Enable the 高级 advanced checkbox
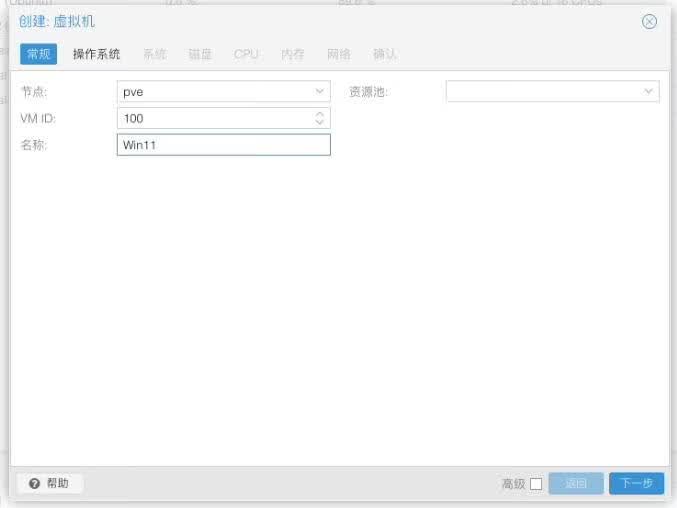 536,484
